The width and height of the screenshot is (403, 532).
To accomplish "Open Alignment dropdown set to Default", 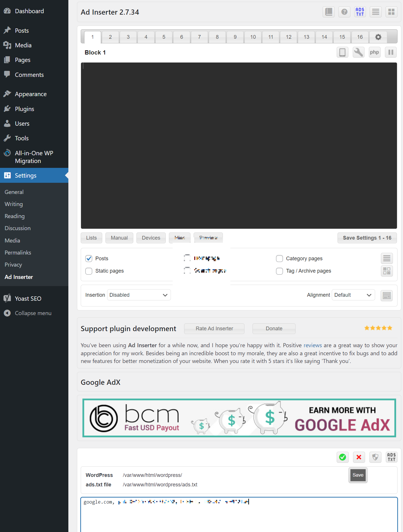I will coord(353,295).
